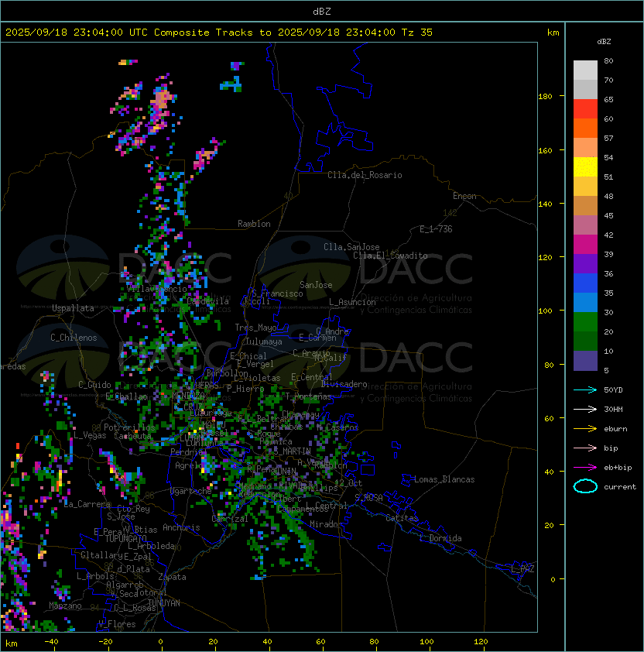Viewport: 644px width, 652px height.
Task: Click the C_Chilenos map label
Action: tap(74, 338)
